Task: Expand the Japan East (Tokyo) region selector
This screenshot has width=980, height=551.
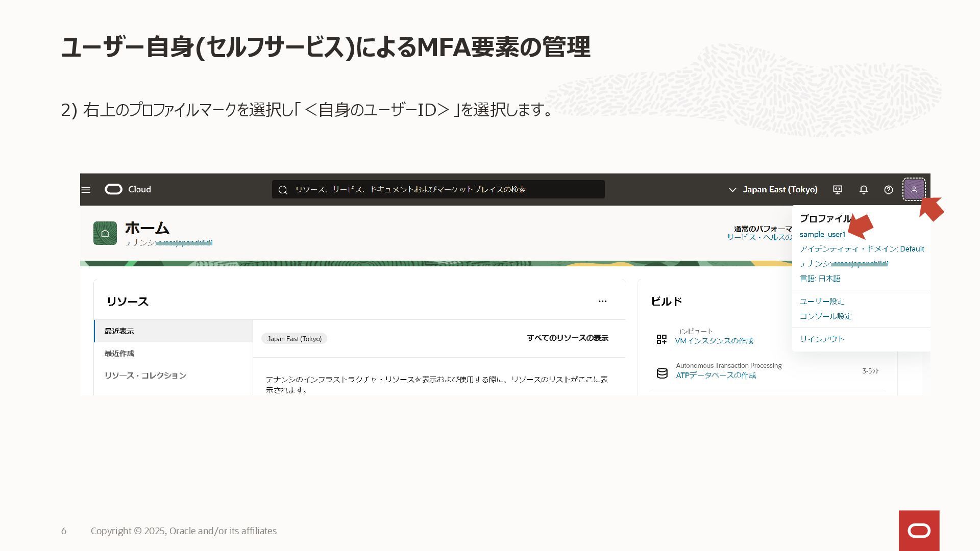Action: pyautogui.click(x=773, y=189)
